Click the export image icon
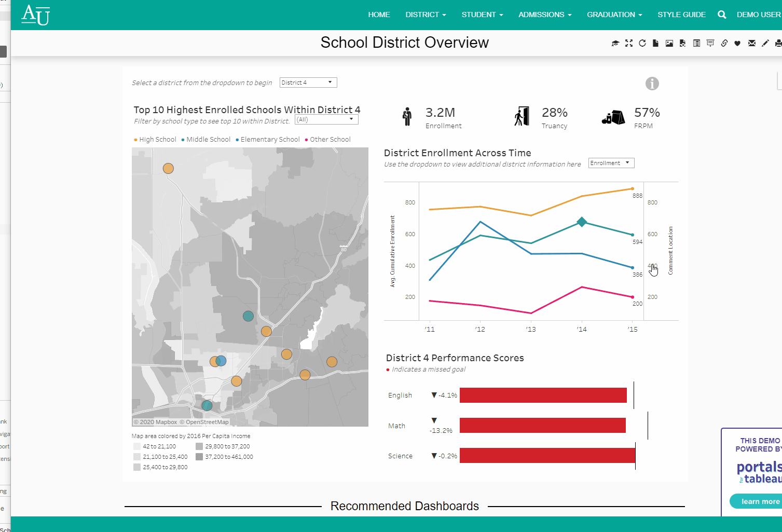Screen dimensions: 782x532 (669, 43)
